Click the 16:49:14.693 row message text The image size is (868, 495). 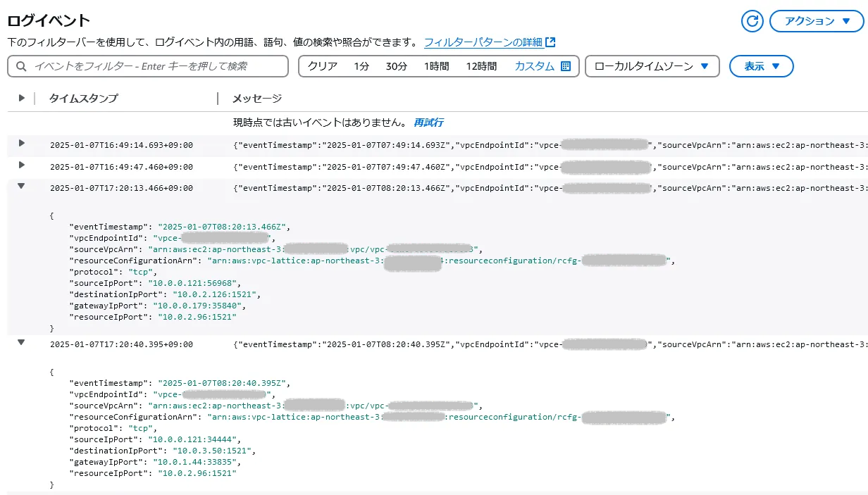click(x=550, y=145)
